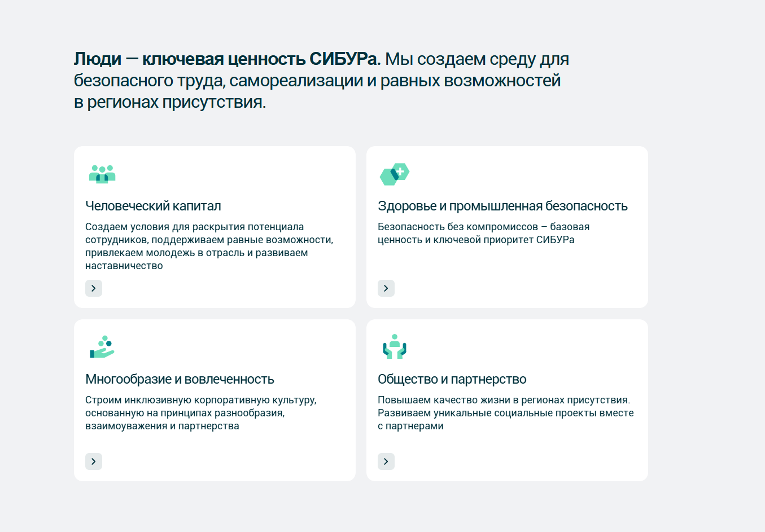Open Человеческий капитал via its arrow button
This screenshot has height=532, width=765.
click(x=94, y=288)
